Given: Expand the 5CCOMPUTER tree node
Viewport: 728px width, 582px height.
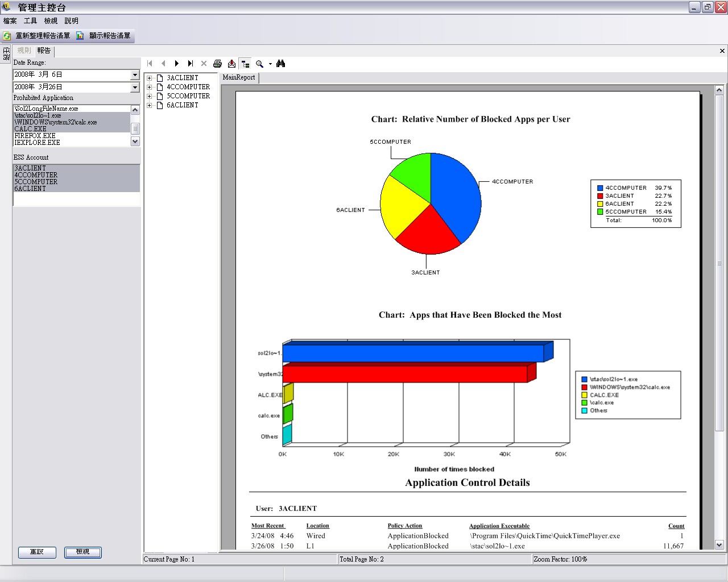Looking at the screenshot, I should (x=149, y=97).
